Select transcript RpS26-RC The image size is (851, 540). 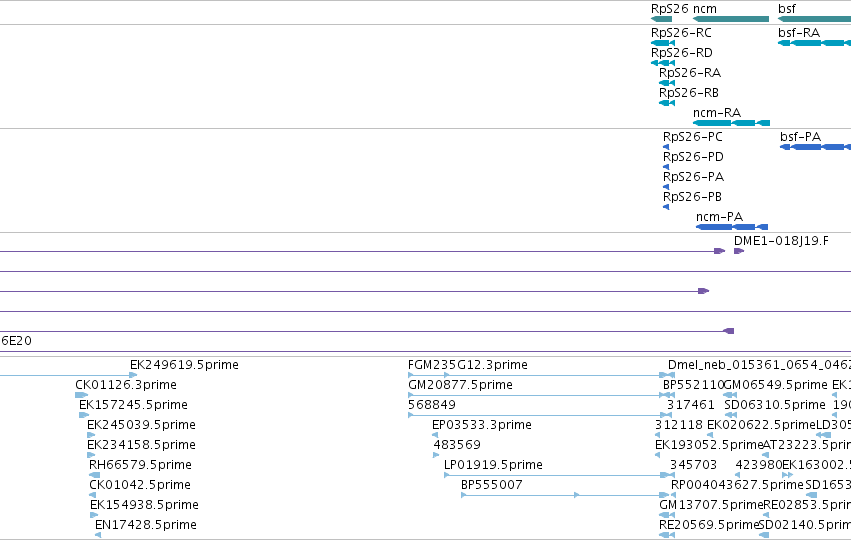tap(681, 33)
